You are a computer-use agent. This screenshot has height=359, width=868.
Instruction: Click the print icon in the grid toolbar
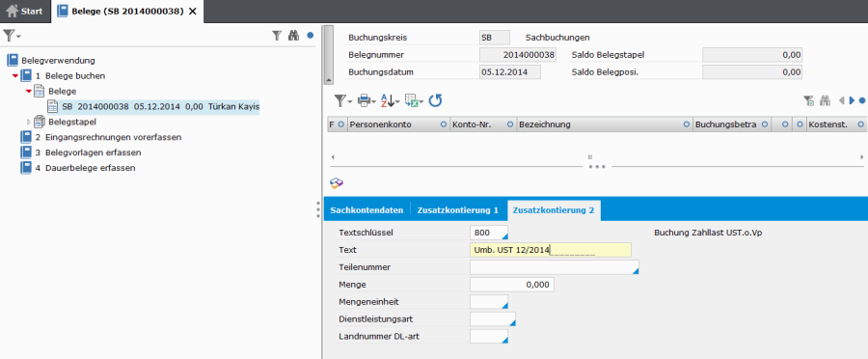366,100
